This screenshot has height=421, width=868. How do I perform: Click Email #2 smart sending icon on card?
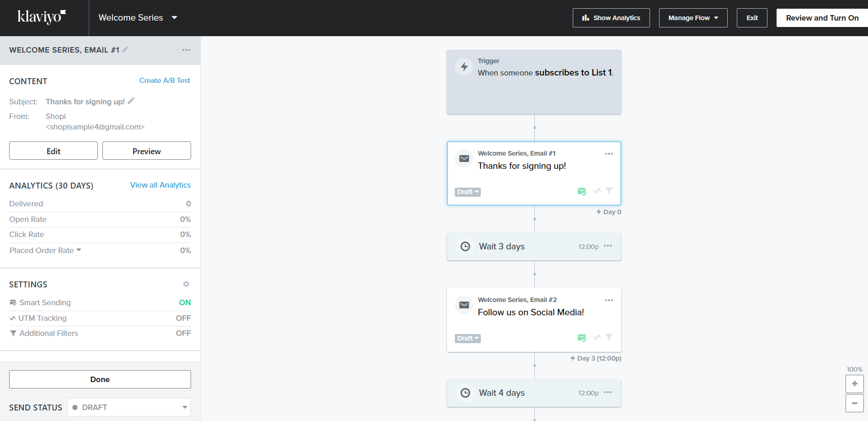coord(582,338)
